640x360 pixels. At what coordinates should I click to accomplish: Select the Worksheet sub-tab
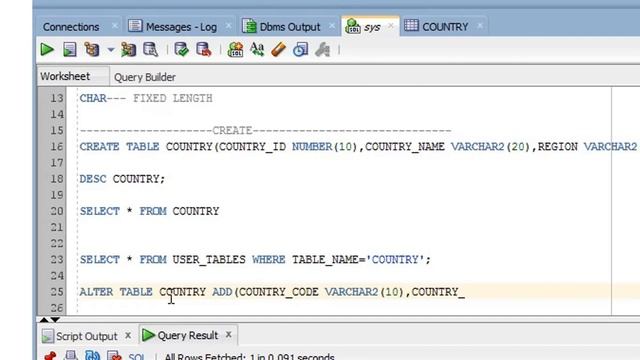coord(65,76)
